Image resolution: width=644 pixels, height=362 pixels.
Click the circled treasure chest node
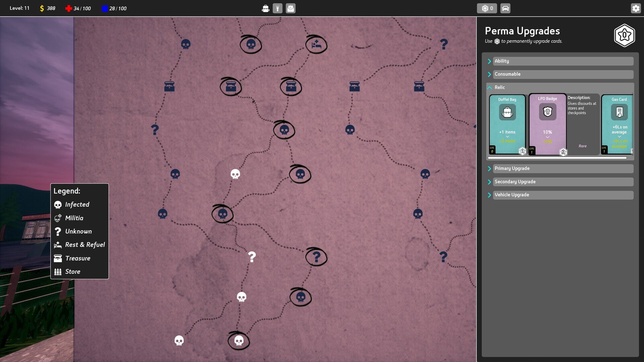click(231, 87)
